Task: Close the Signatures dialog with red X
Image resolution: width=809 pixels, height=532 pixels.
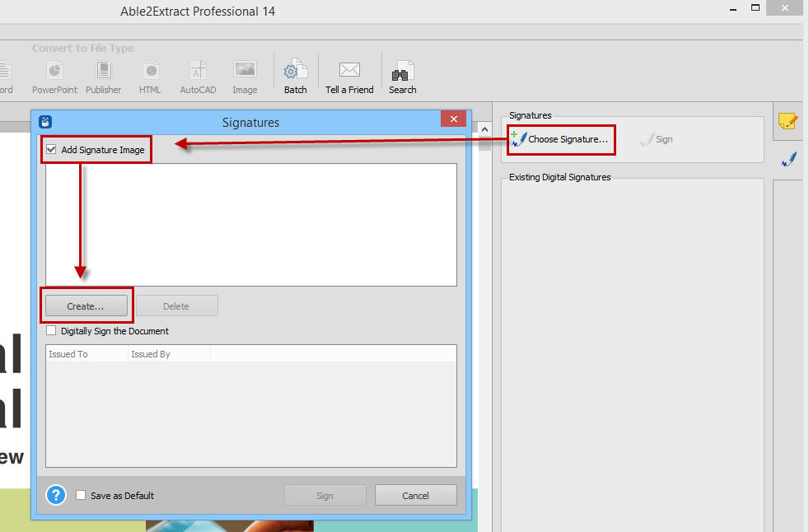Action: [453, 119]
